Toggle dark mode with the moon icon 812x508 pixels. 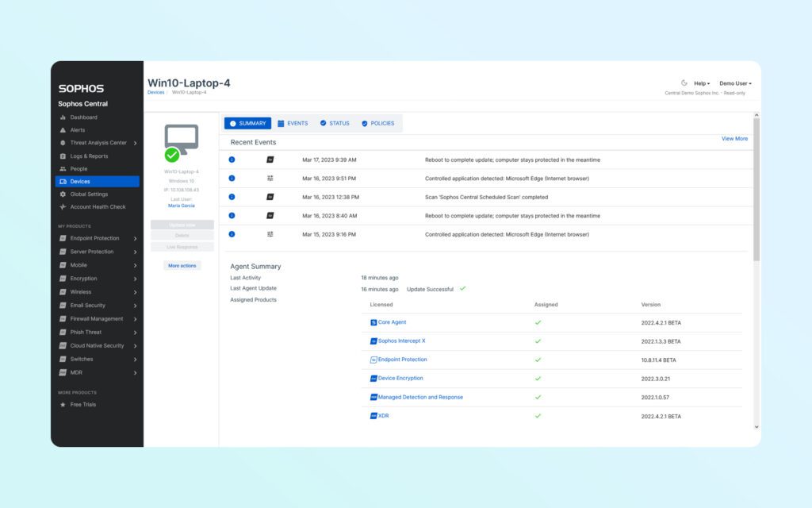pyautogui.click(x=684, y=83)
